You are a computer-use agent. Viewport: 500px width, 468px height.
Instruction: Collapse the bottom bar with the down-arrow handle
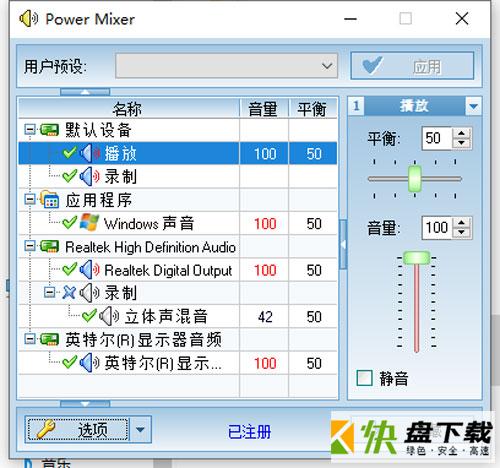(85, 404)
